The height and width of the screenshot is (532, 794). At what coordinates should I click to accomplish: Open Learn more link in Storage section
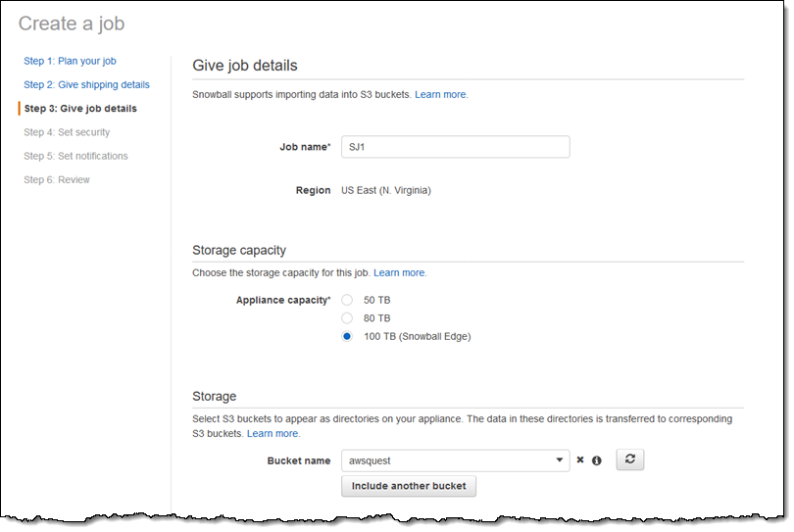pos(273,433)
